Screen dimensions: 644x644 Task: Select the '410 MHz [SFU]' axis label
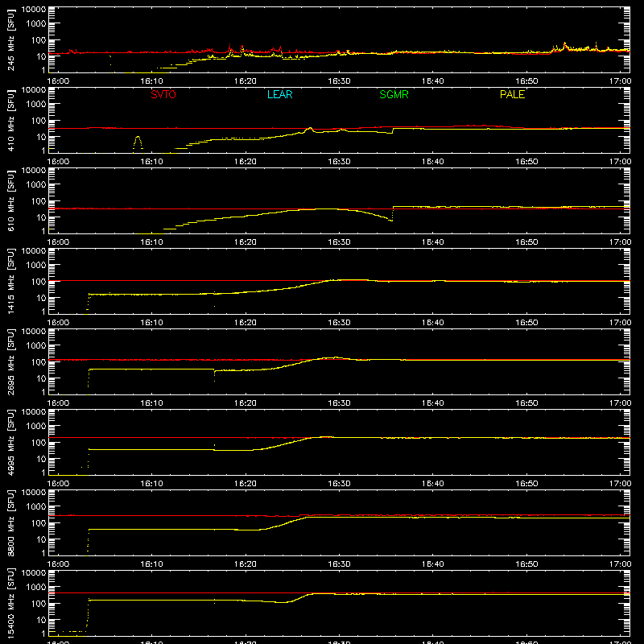click(x=11, y=120)
